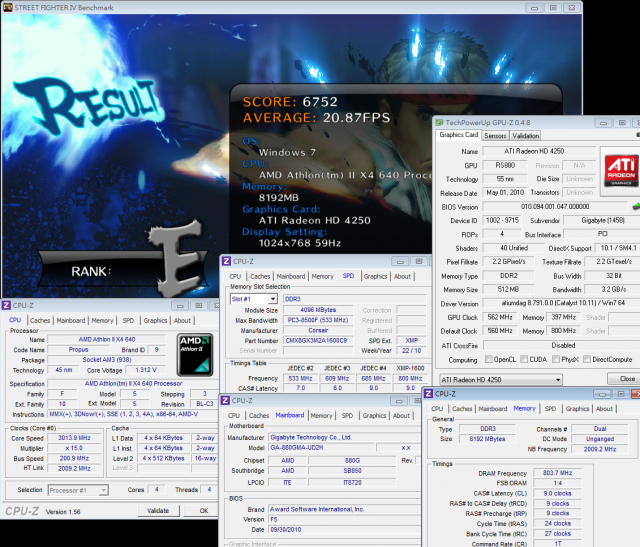Click the OK button in CPU-Z
This screenshot has width=640, height=547.
click(x=203, y=511)
